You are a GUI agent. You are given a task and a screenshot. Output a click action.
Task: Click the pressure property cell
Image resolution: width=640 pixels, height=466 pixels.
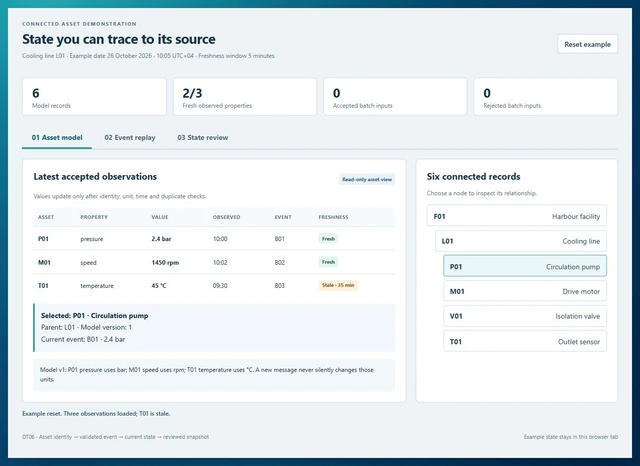[92, 239]
